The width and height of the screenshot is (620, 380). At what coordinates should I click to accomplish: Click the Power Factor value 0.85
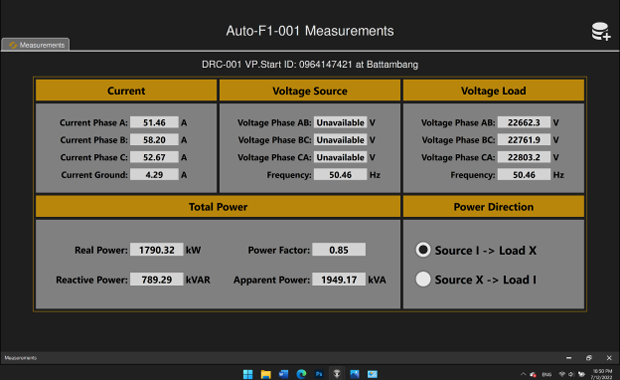tap(339, 250)
